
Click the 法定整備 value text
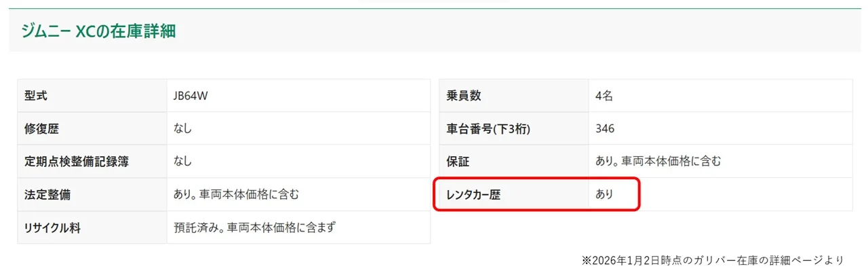click(x=237, y=194)
